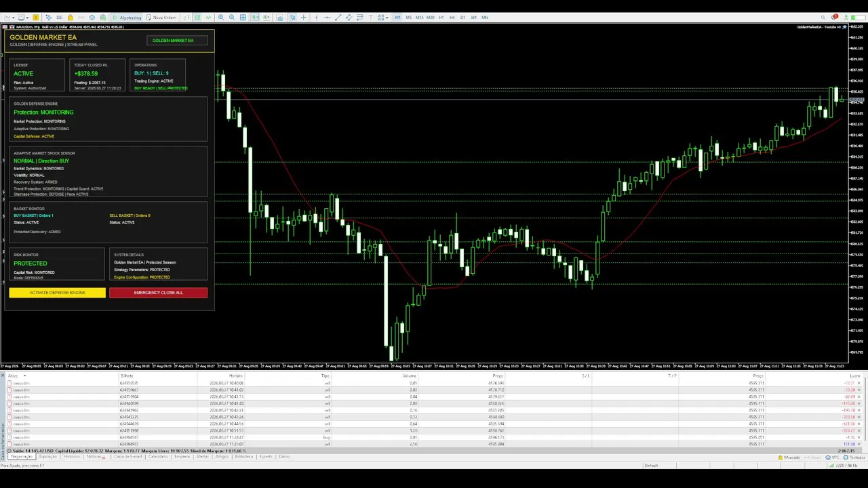Switch chart to H4 timeframe
Screen dimensions: 868x488
(x=452, y=18)
